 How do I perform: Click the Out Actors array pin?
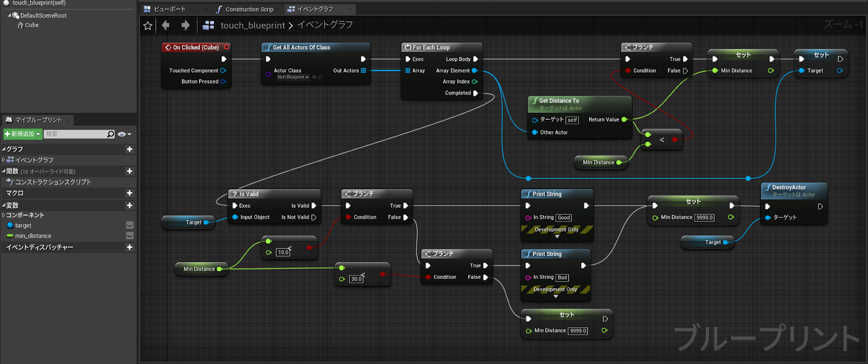[363, 71]
